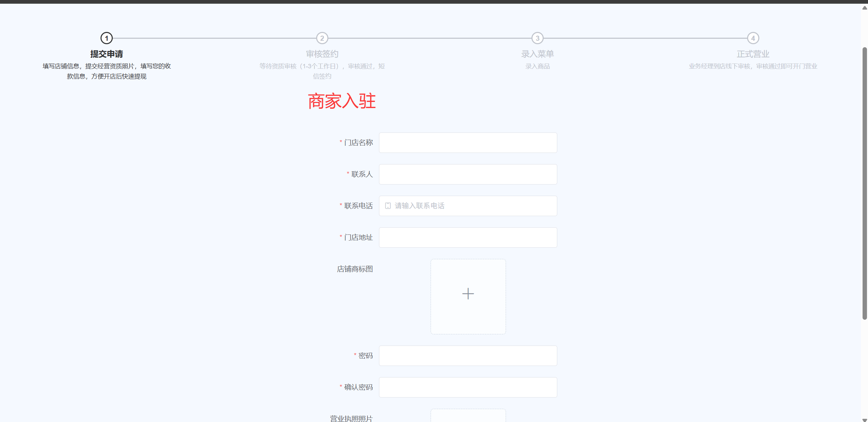Click step 4 circle icon
This screenshot has width=868, height=422.
pyautogui.click(x=753, y=38)
